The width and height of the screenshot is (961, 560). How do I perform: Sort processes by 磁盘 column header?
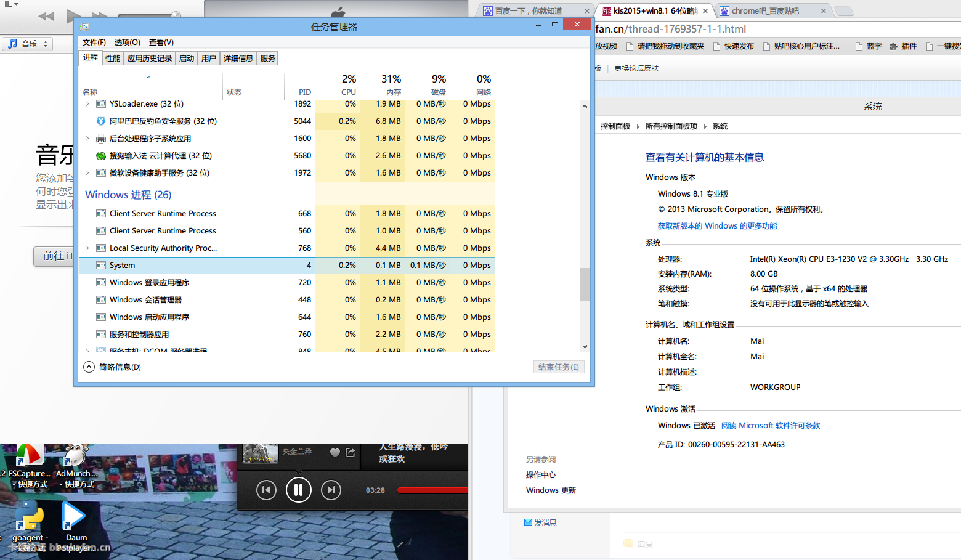(x=428, y=85)
